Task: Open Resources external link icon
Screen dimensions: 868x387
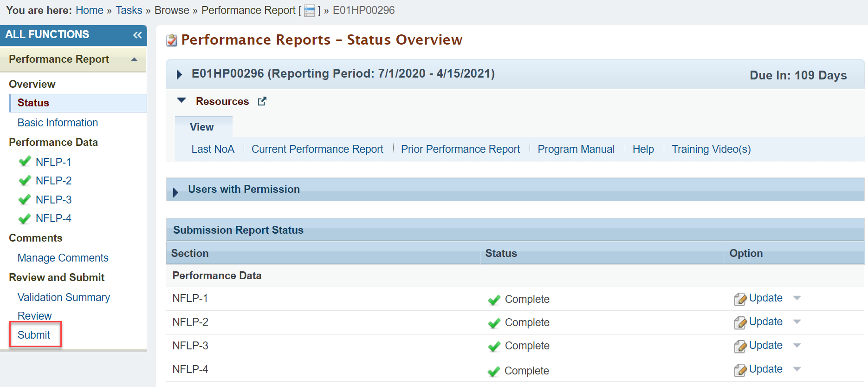Action: coord(262,101)
